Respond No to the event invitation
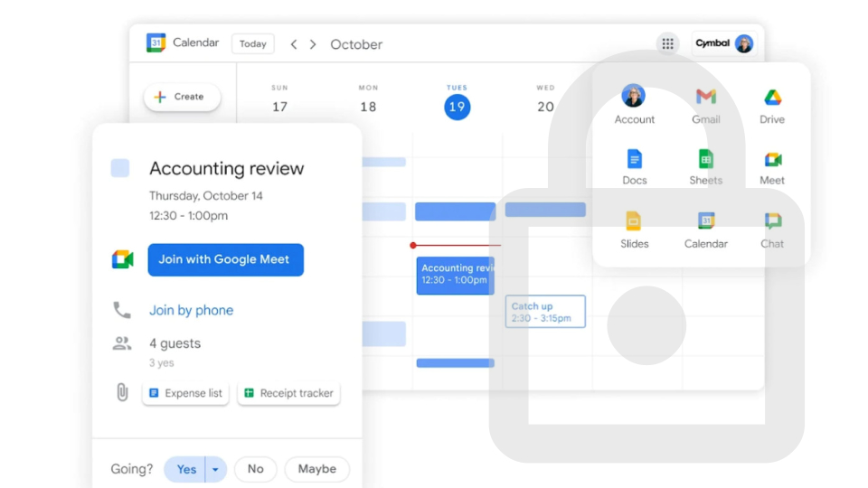The height and width of the screenshot is (488, 868). [x=256, y=469]
